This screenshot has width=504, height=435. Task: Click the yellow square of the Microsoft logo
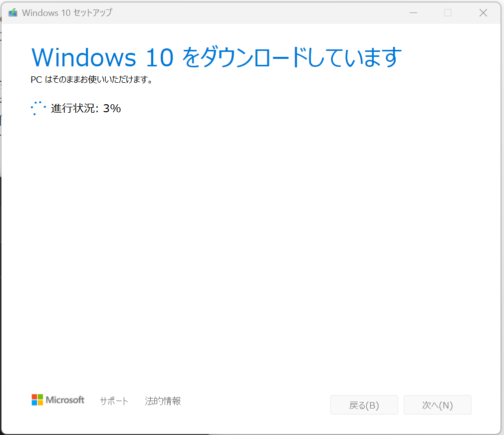point(39,403)
